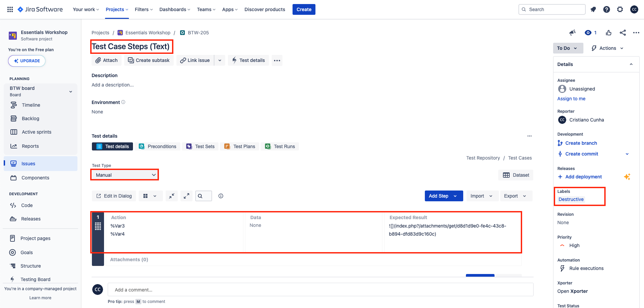Click the release AI sparkle icon
The image size is (644, 308).
pos(627,177)
